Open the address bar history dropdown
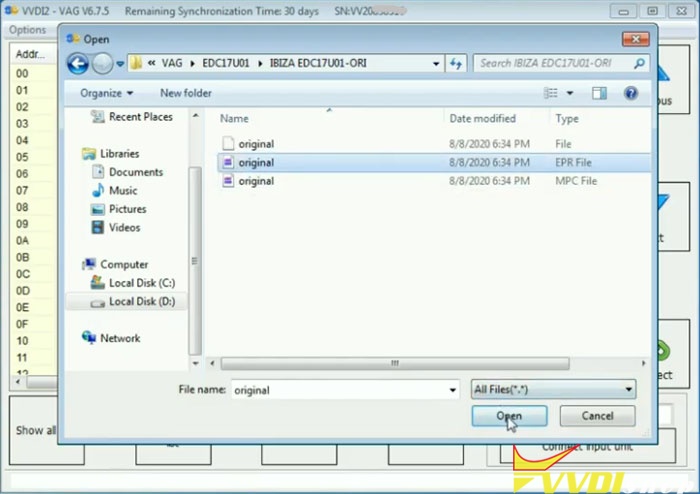This screenshot has height=494, width=700. [x=436, y=63]
